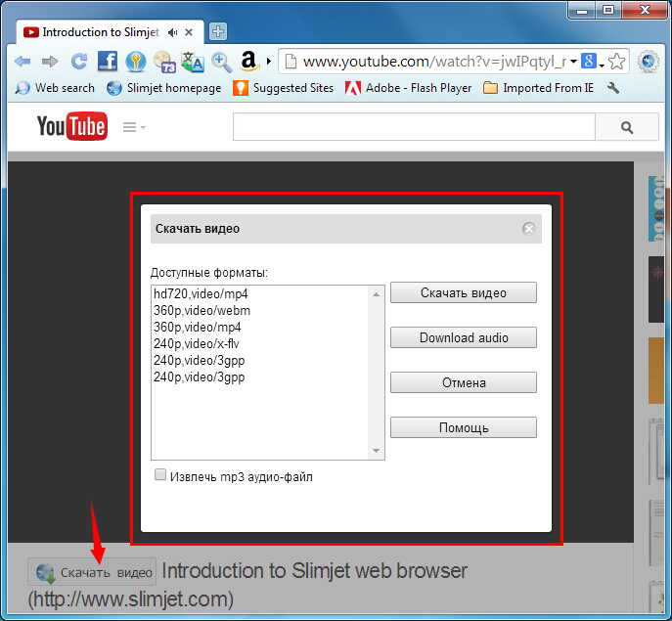Open the Google search engine dropdown

[x=593, y=62]
